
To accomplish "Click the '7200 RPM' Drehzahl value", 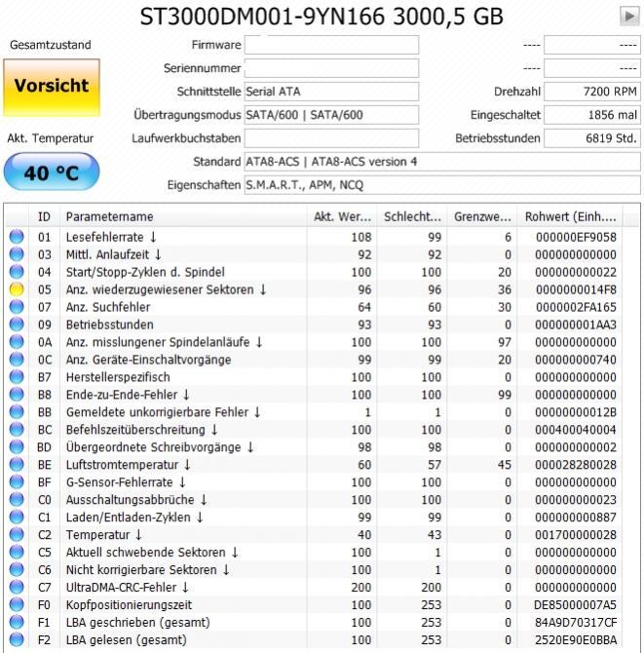I will point(592,92).
